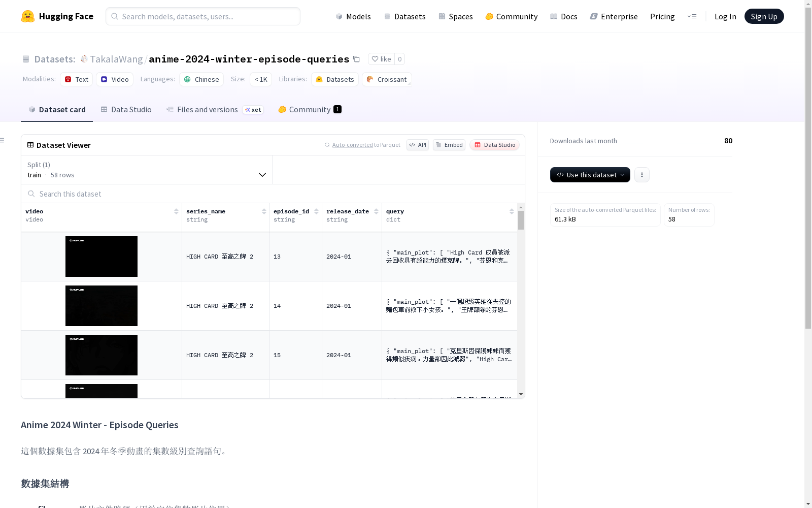This screenshot has width=812, height=508.
Task: Open Docs in the navigation
Action: coord(564,16)
